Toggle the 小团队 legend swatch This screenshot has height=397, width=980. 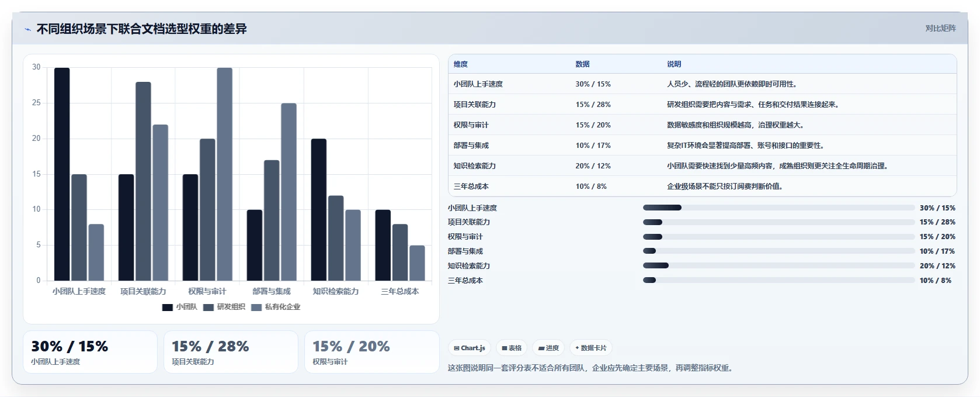pos(168,307)
